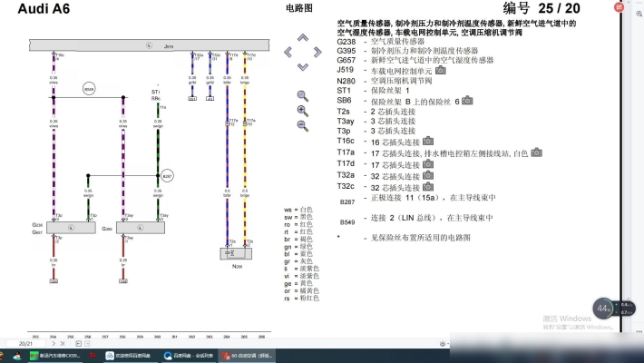Jump to the last page
Image resolution: width=644 pixels, height=363 pixels.
pos(63,343)
